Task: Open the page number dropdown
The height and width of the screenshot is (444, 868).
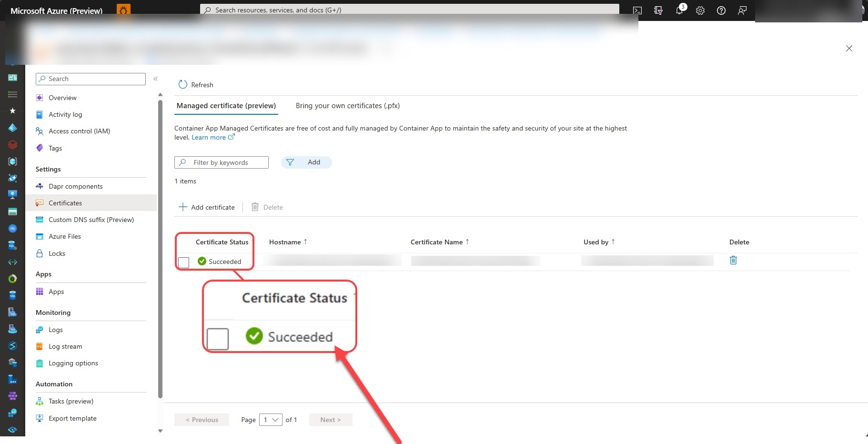Action: (270, 420)
